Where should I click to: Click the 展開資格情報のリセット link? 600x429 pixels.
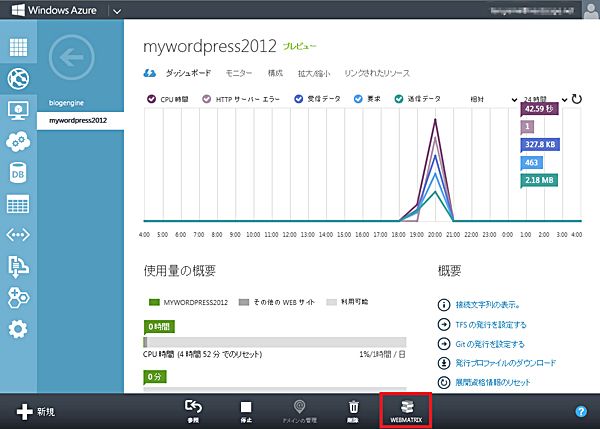click(x=493, y=382)
